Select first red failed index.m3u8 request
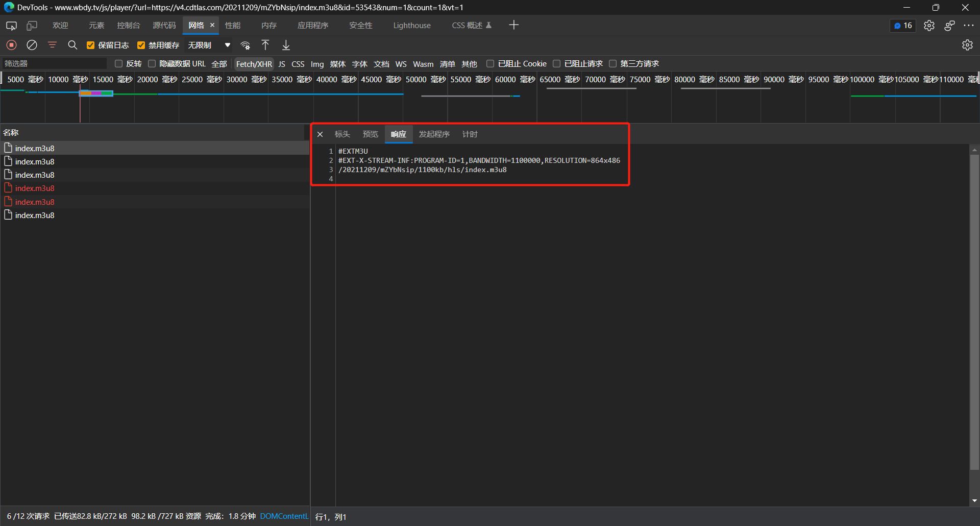Viewport: 980px width, 526px height. (155, 188)
